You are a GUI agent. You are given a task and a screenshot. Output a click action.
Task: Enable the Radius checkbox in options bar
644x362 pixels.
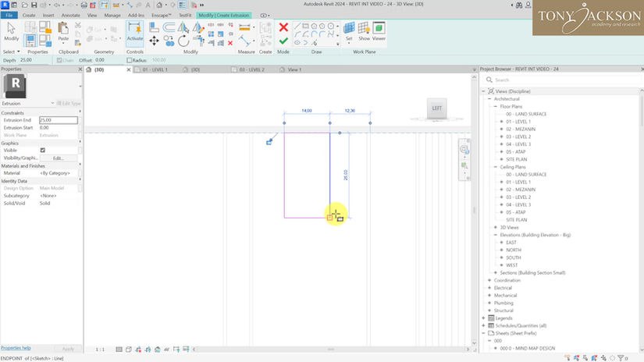tap(130, 60)
